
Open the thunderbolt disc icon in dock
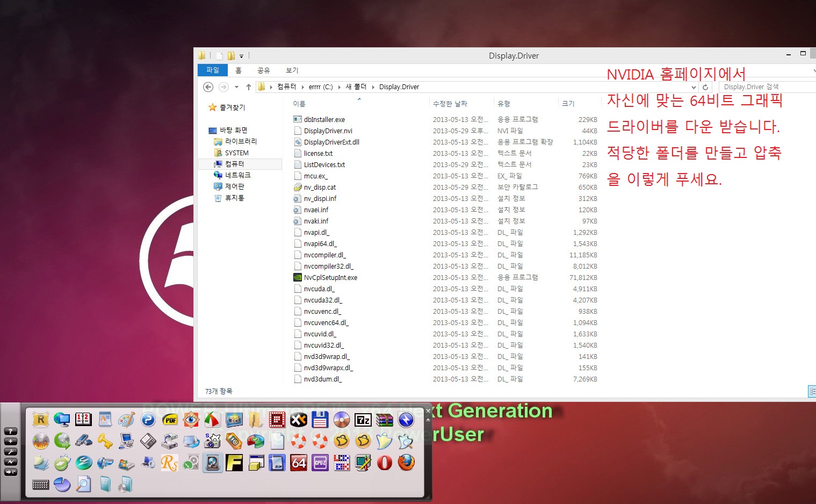click(406, 420)
